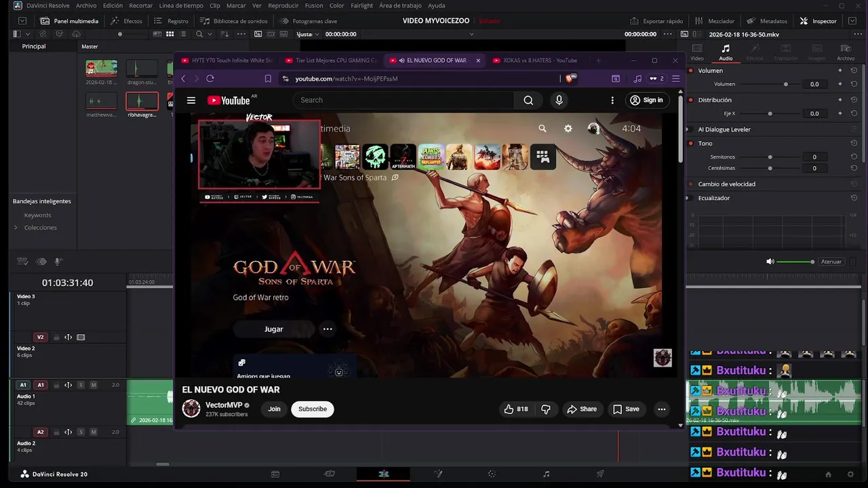Screen dimensions: 868x488
Task: Expand the top-left workspace dropdown box
Action: [23, 21]
